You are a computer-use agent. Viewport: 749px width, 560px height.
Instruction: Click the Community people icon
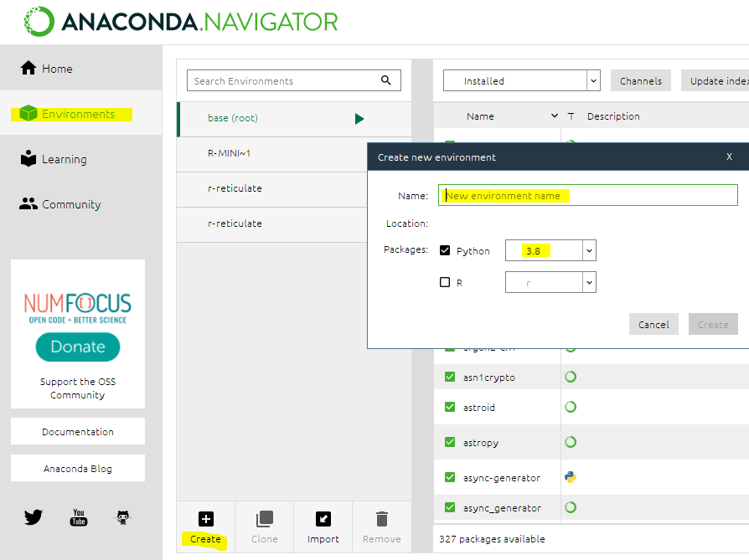28,204
